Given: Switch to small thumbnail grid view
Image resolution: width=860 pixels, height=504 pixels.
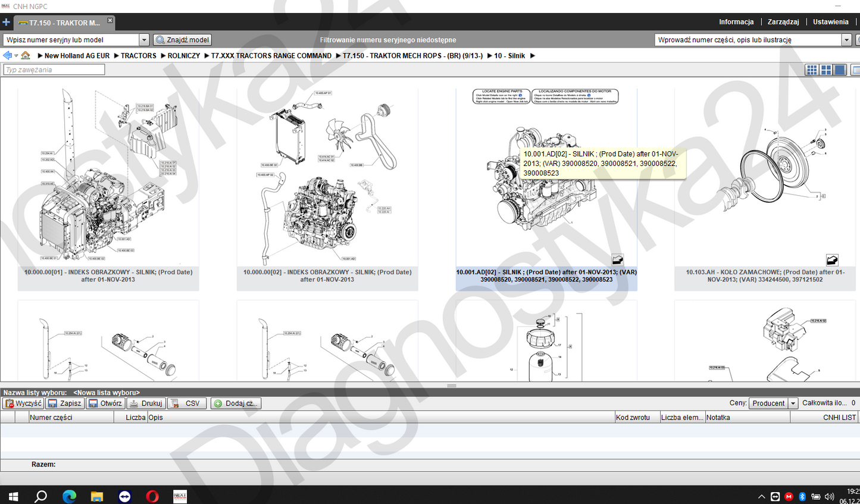Looking at the screenshot, I should pyautogui.click(x=812, y=70).
